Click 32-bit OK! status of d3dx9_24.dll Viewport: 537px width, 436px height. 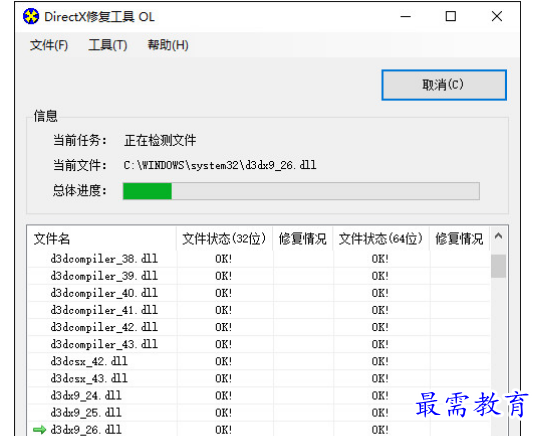224,396
